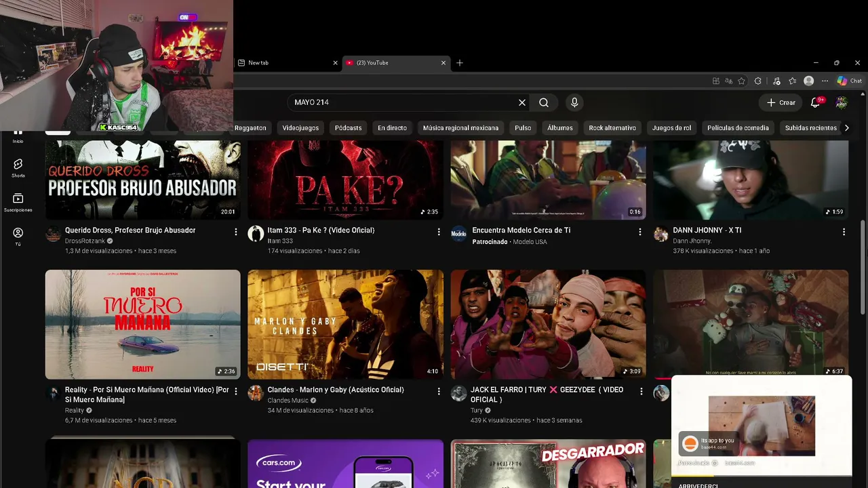Open the Edge translate page icon

[728, 81]
